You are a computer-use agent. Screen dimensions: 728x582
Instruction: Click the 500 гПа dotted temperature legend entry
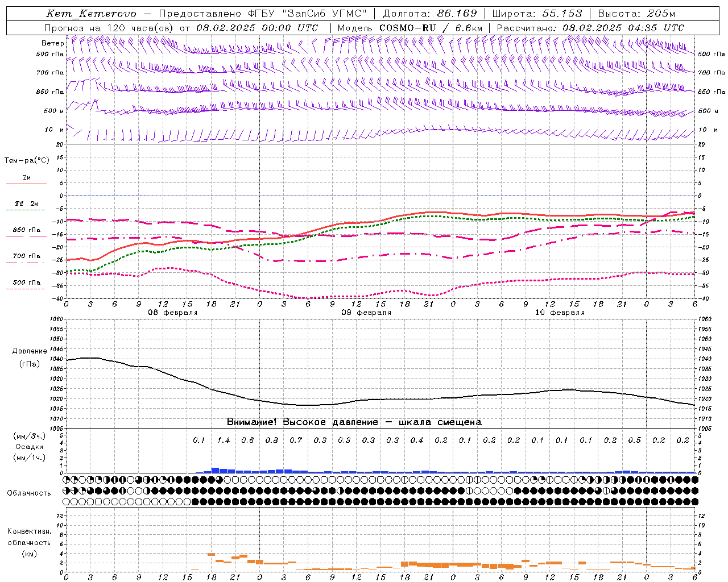(x=27, y=285)
